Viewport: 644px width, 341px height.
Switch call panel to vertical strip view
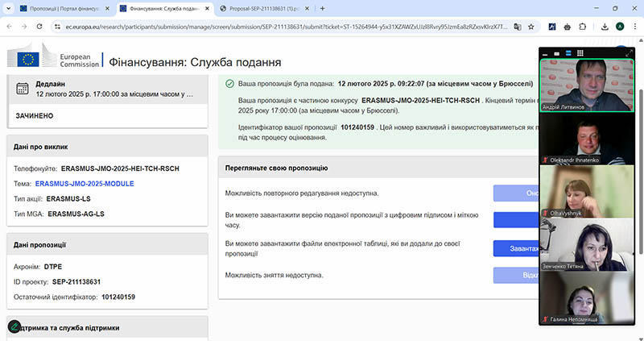[568, 53]
